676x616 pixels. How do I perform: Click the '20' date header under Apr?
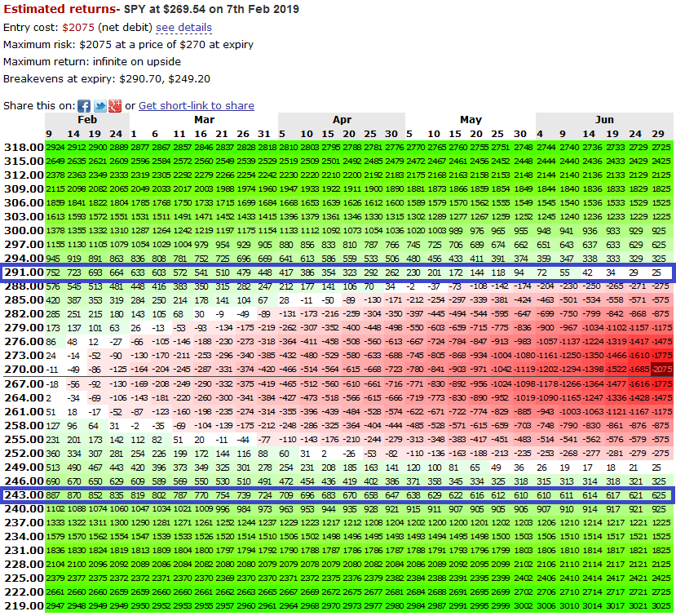click(x=349, y=134)
